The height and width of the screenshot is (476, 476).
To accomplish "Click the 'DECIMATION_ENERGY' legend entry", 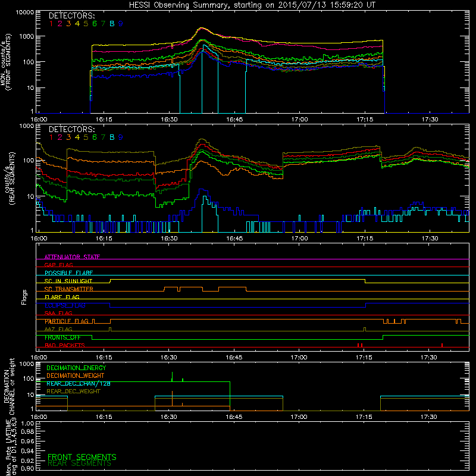I will coord(76,368).
